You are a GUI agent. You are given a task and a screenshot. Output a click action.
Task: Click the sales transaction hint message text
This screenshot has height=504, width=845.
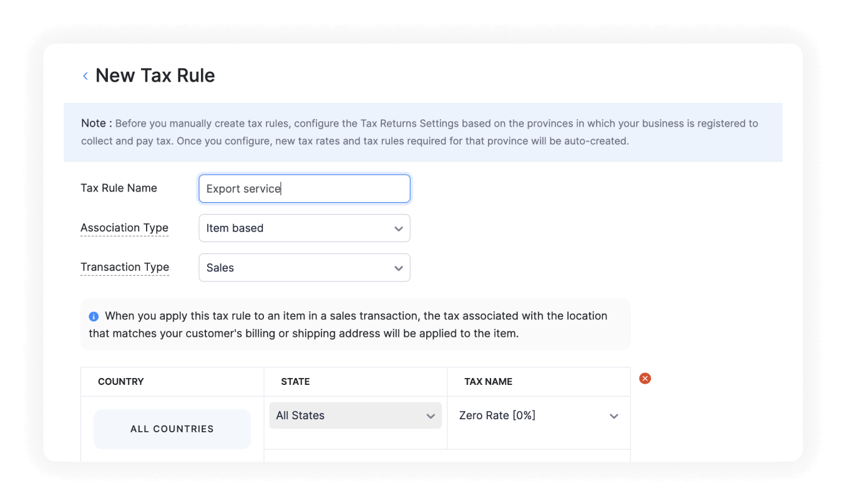coord(356,324)
